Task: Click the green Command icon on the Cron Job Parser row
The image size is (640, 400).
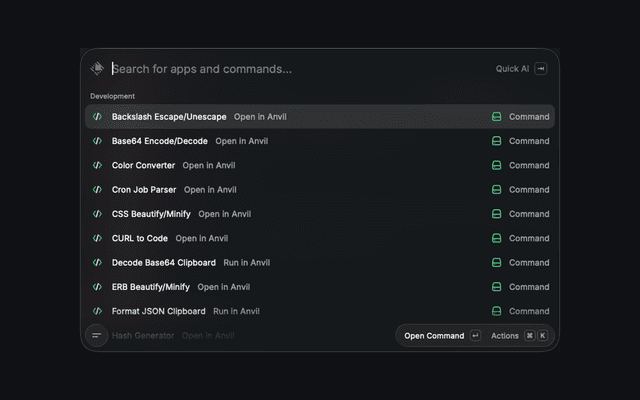Action: (496, 190)
